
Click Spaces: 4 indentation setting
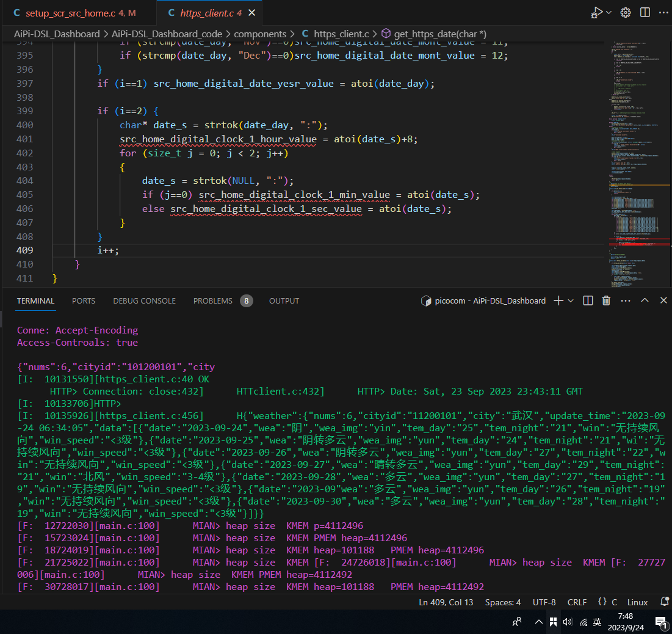(x=503, y=602)
